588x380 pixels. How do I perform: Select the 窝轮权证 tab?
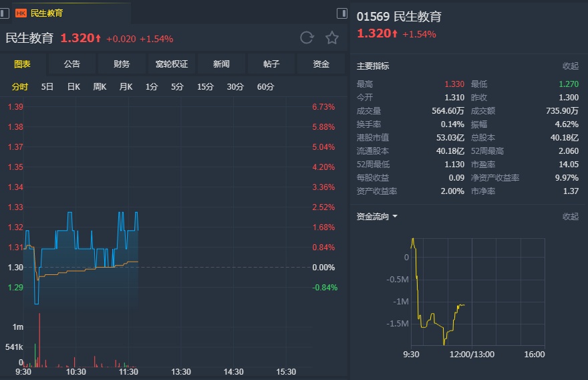pyautogui.click(x=172, y=64)
